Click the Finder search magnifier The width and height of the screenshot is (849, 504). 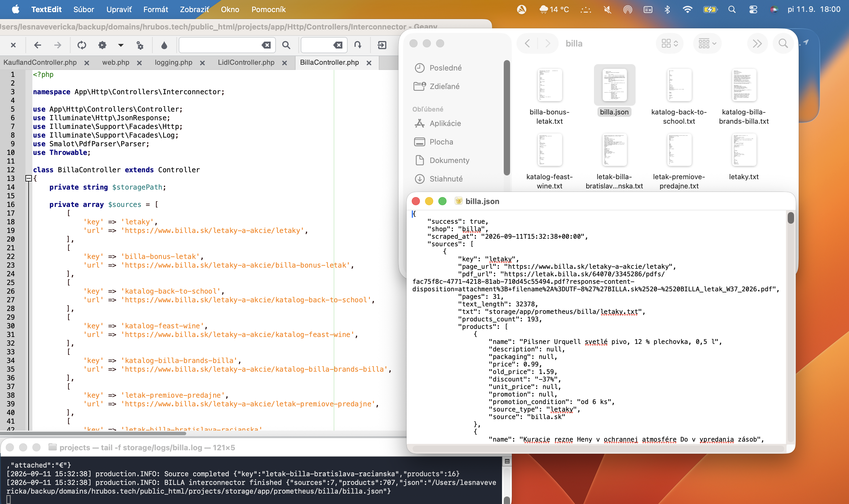point(783,43)
